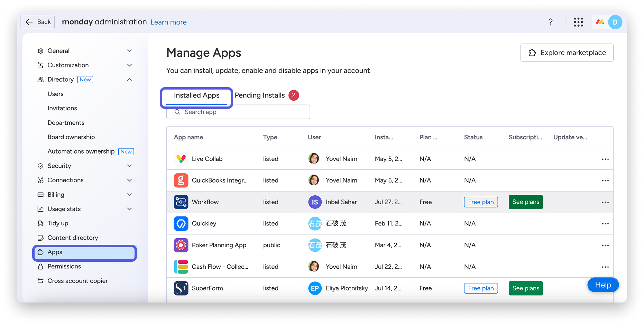The height and width of the screenshot is (325, 644).
Task: Click the search magnifier icon
Action: pos(177,112)
